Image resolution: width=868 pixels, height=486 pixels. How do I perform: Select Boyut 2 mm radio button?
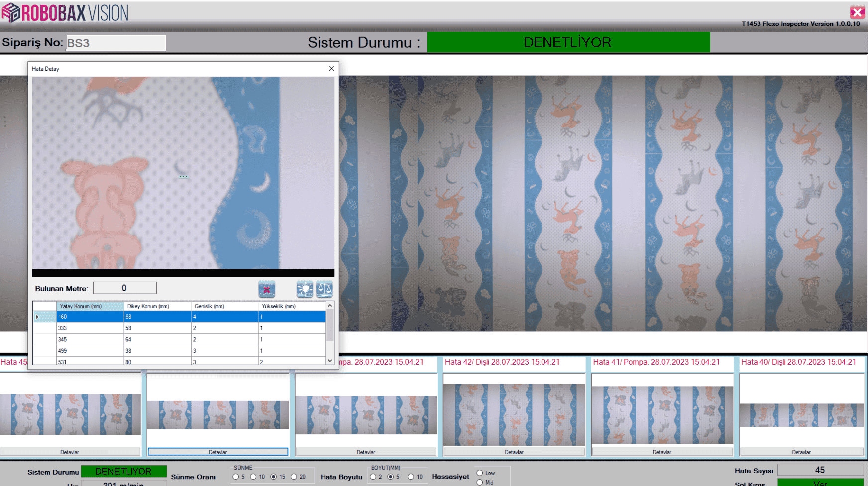373,477
